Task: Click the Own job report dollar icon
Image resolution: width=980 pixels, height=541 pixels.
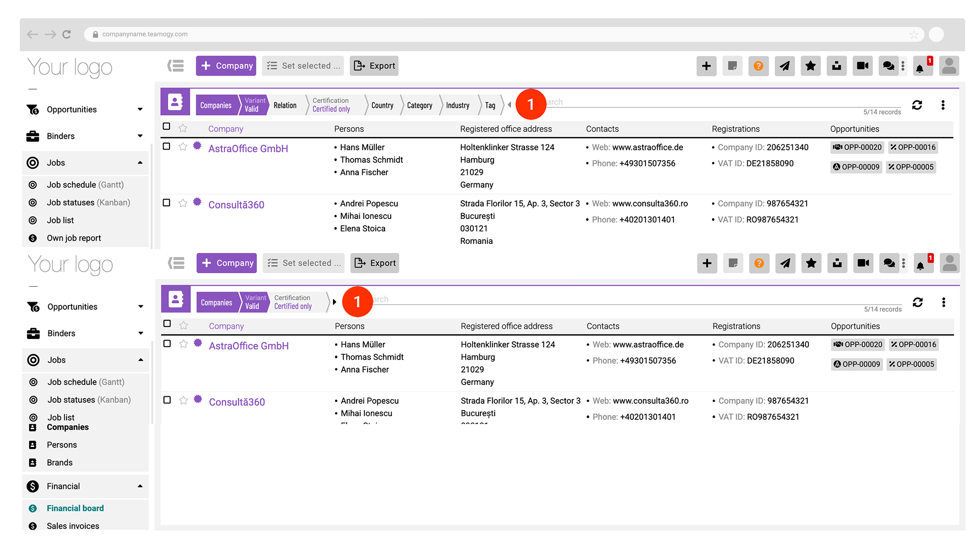Action: click(x=33, y=238)
